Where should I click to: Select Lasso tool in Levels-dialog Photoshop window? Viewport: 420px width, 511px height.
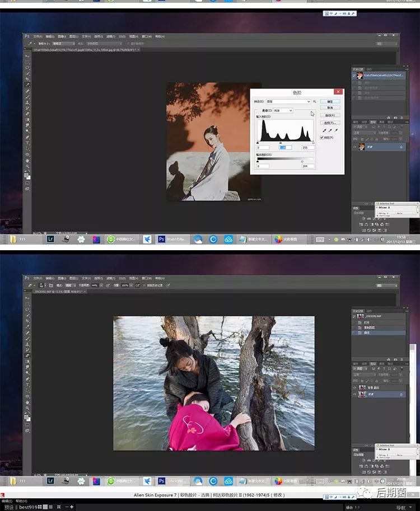click(27, 67)
